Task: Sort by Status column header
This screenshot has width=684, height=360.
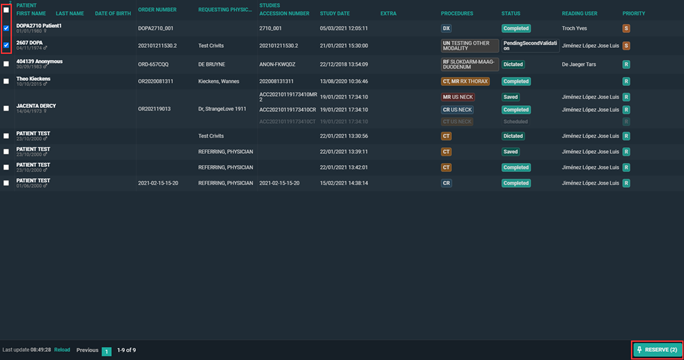Action: [510, 14]
